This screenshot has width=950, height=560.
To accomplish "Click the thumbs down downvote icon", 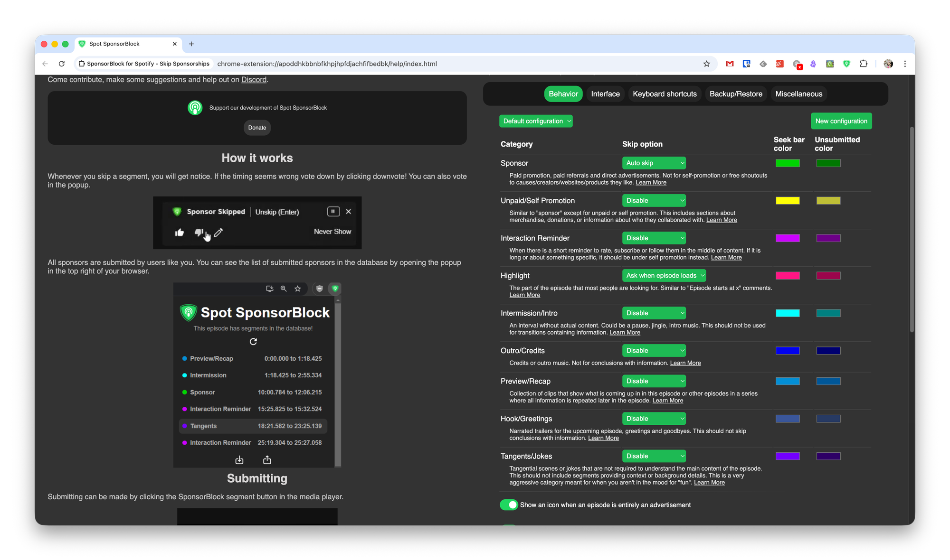I will tap(199, 233).
